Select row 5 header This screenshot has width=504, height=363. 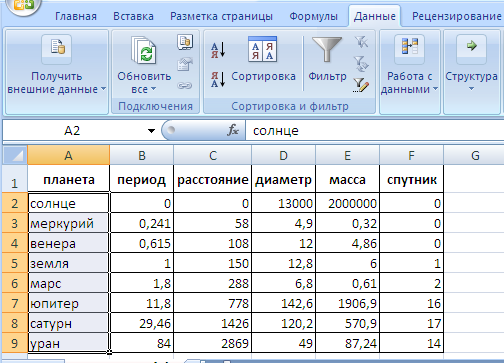point(15,263)
